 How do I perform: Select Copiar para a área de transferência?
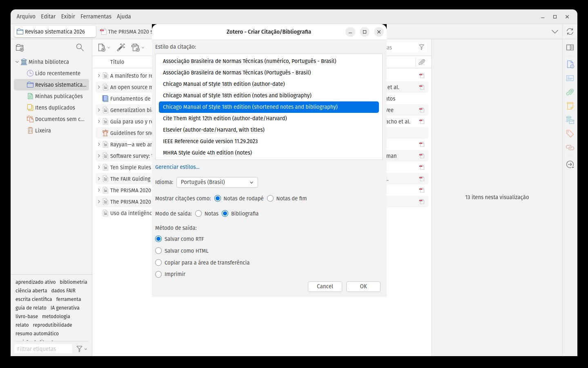[158, 263]
